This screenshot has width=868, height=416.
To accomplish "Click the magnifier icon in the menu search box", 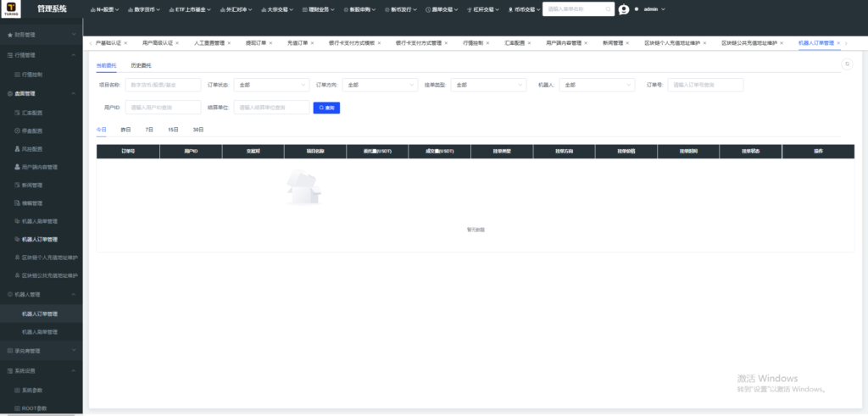I will click(608, 9).
